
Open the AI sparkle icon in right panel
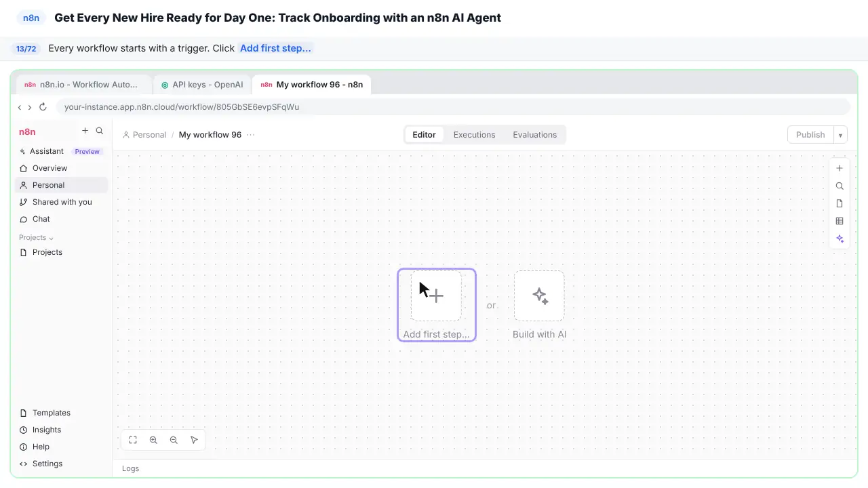pos(840,239)
